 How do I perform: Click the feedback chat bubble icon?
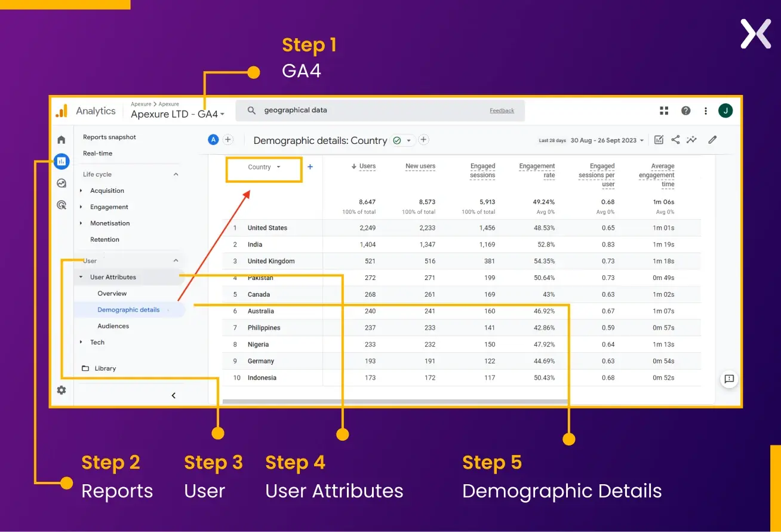(x=729, y=379)
